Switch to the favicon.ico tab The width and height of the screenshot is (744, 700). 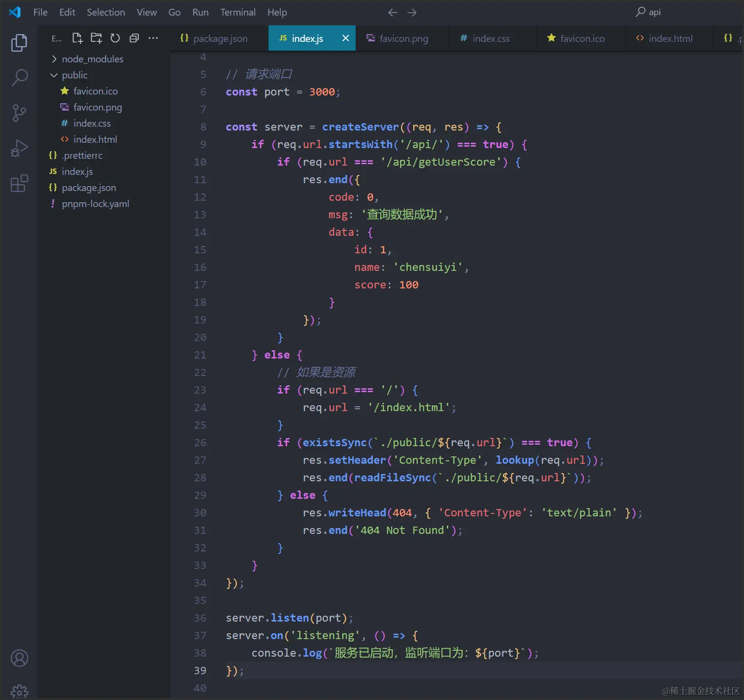(581, 38)
